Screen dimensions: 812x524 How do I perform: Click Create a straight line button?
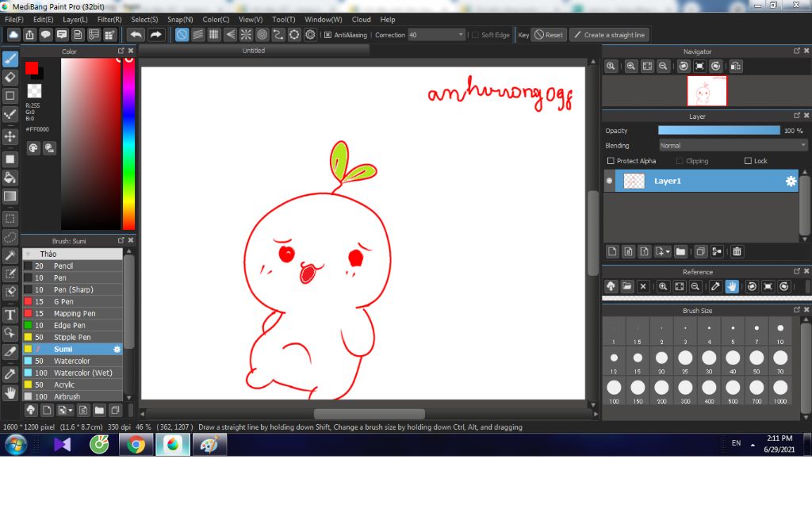tap(610, 35)
